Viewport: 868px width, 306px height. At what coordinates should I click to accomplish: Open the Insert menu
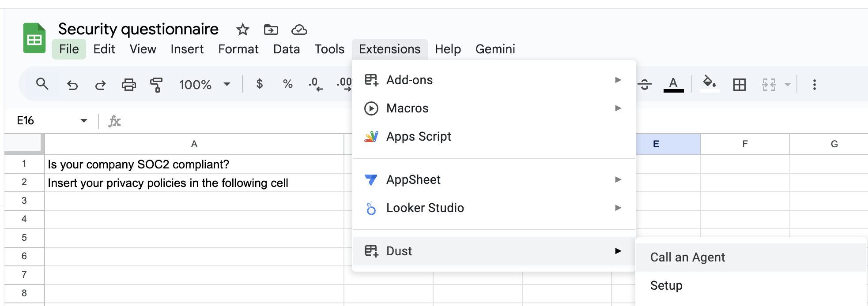(187, 49)
